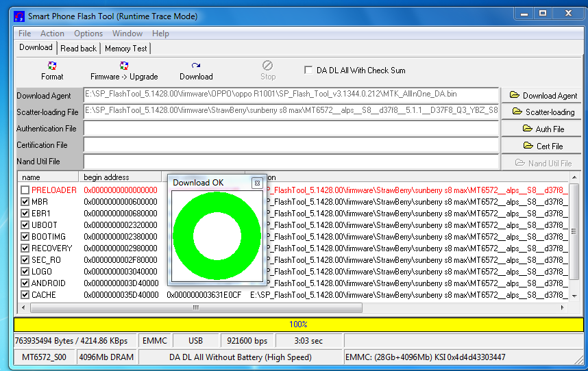The width and height of the screenshot is (588, 371).
Task: Uncheck the ANDROID partition checkbox
Action: tap(25, 283)
